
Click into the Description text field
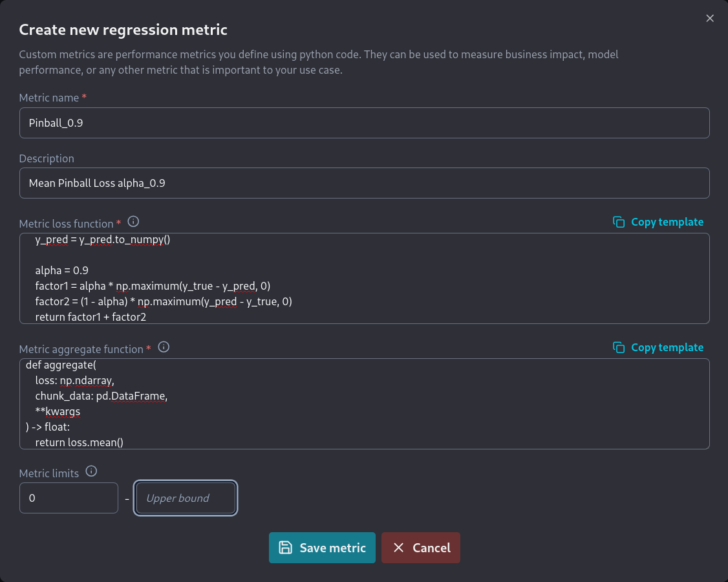tap(364, 184)
